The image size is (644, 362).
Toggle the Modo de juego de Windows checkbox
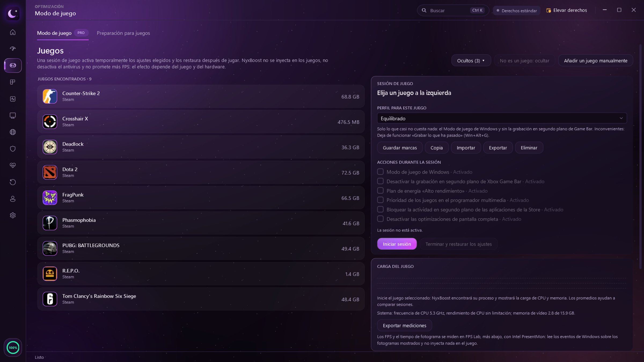380,172
